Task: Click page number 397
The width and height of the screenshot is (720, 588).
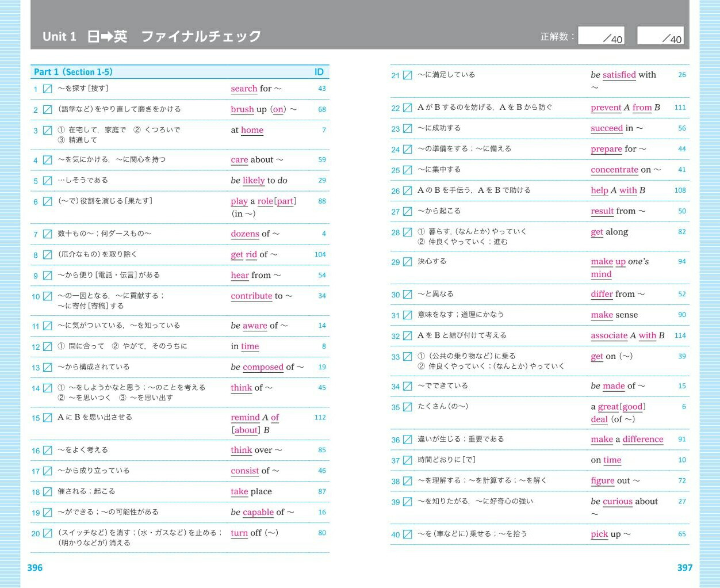Action: (684, 568)
